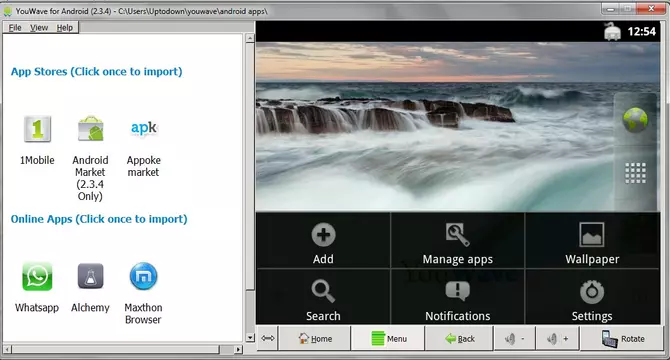Import the 1Mobile app store

(x=37, y=129)
